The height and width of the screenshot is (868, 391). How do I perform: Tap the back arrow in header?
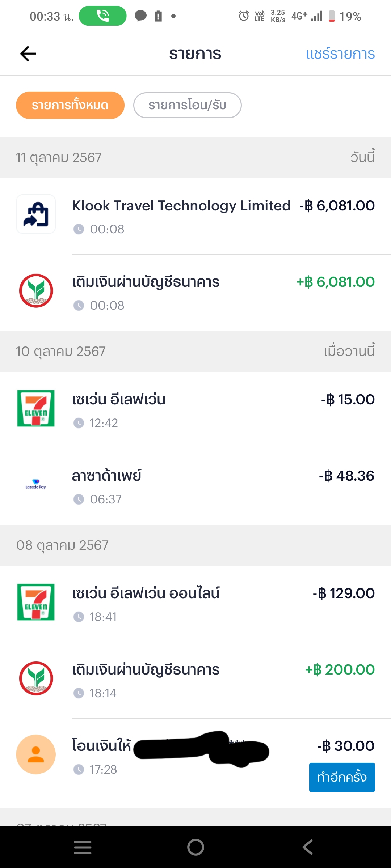click(x=28, y=54)
